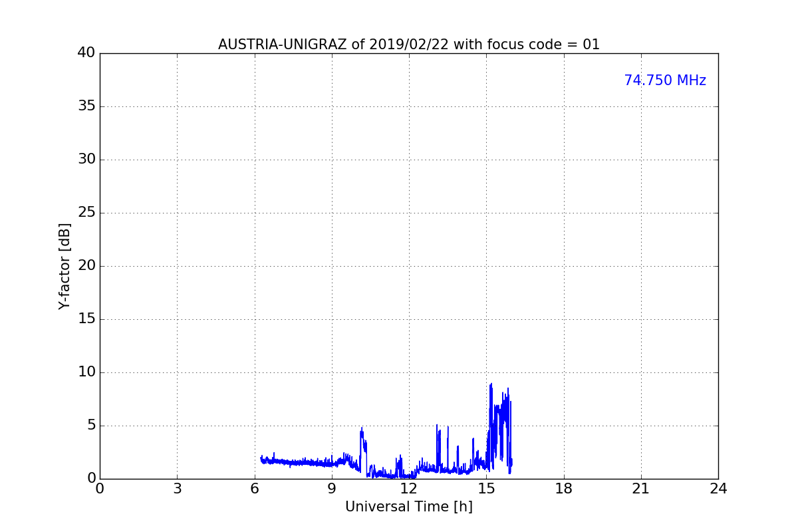Click x-axis tick label 21

pyautogui.click(x=641, y=489)
